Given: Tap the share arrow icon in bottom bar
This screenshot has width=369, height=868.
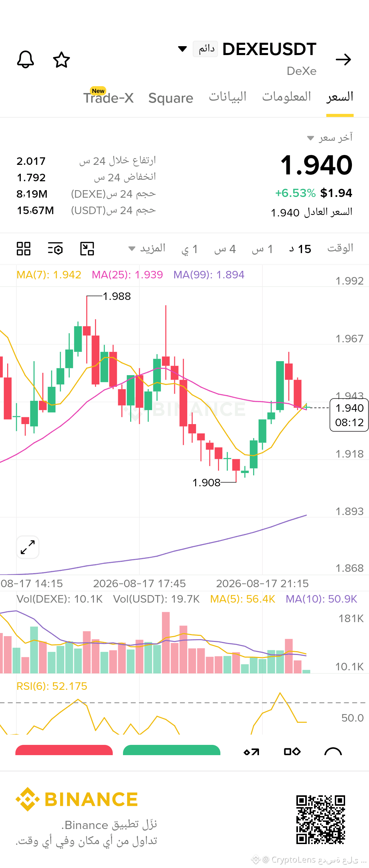Looking at the screenshot, I should click(251, 751).
